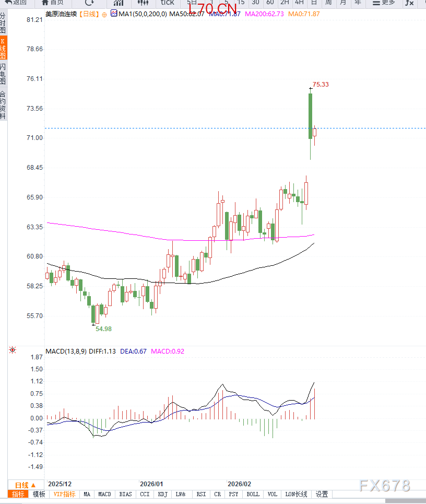Switch to the 模板 tab at bottom
This screenshot has width=426, height=504.
pyautogui.click(x=39, y=494)
